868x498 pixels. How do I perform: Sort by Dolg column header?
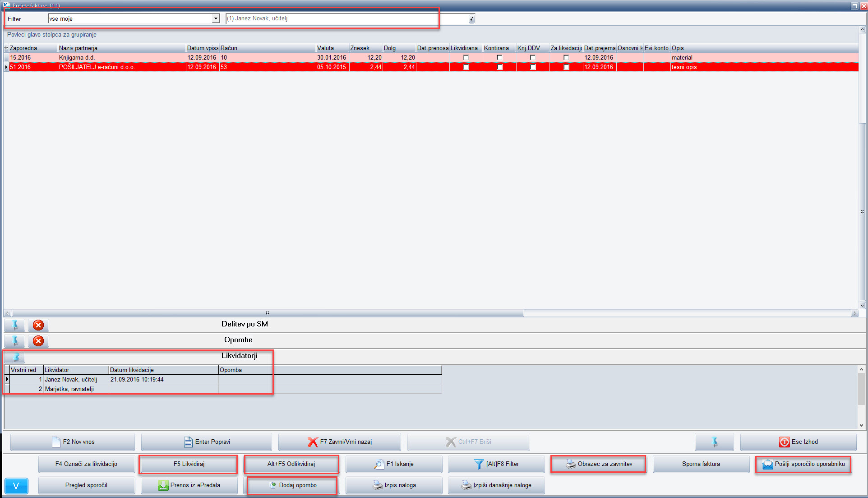(x=399, y=48)
